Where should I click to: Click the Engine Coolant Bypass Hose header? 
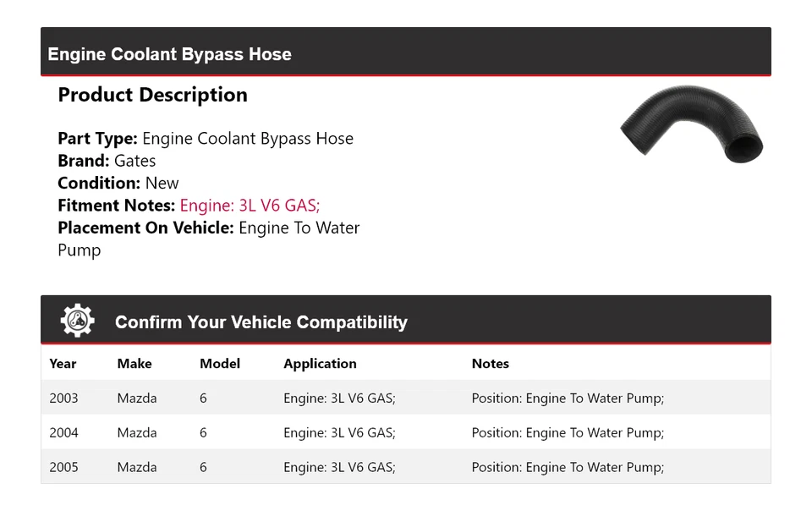tap(169, 54)
